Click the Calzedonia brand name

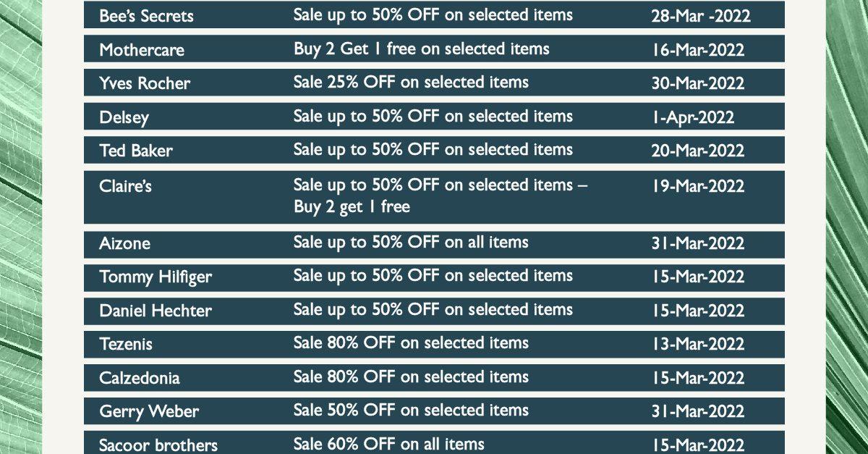pos(140,378)
